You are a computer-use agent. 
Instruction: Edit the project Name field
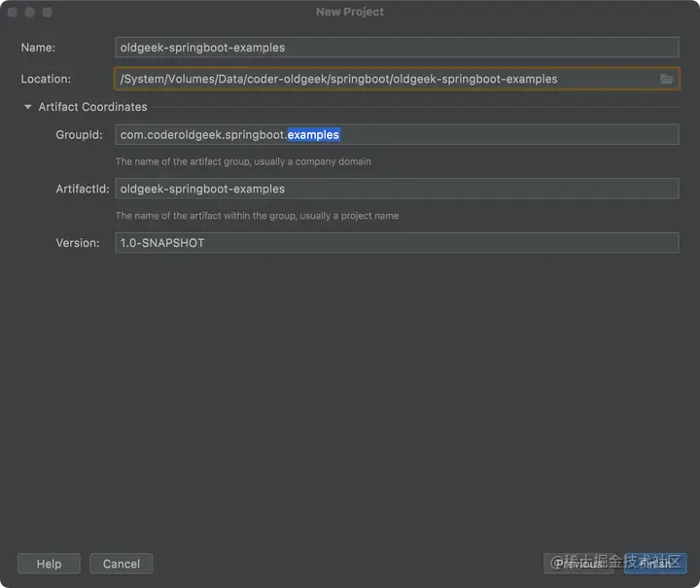397,48
